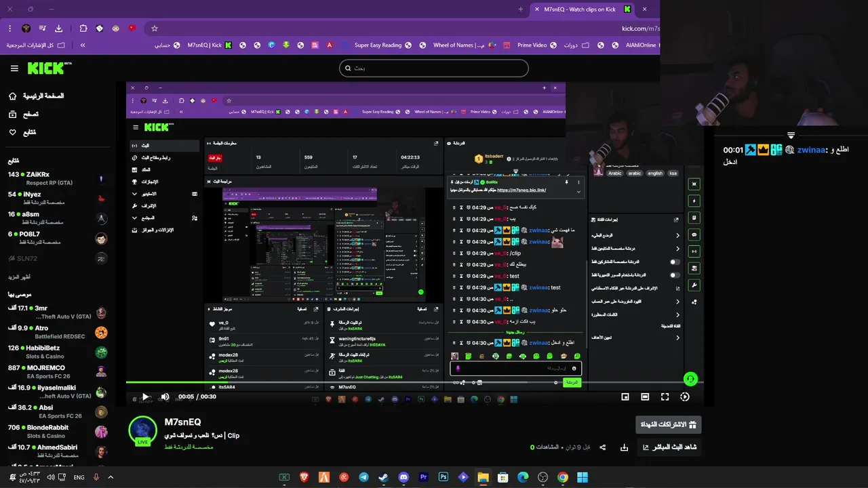Open AhmedSabiri recommended channel
The width and height of the screenshot is (868, 488).
(x=58, y=451)
